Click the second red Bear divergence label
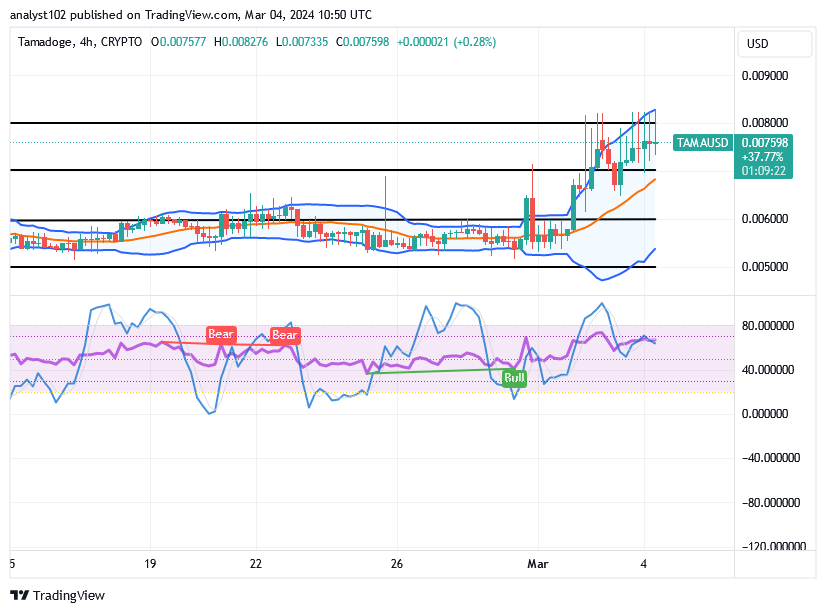 pyautogui.click(x=285, y=335)
